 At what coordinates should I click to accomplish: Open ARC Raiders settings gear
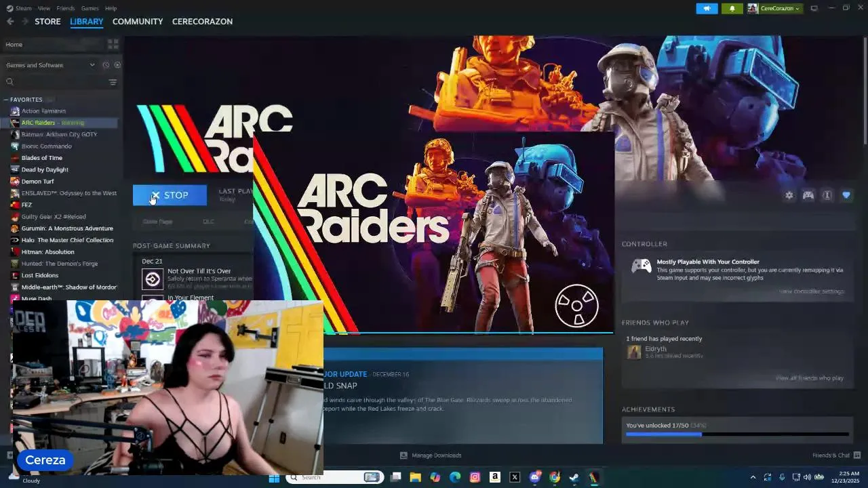789,195
